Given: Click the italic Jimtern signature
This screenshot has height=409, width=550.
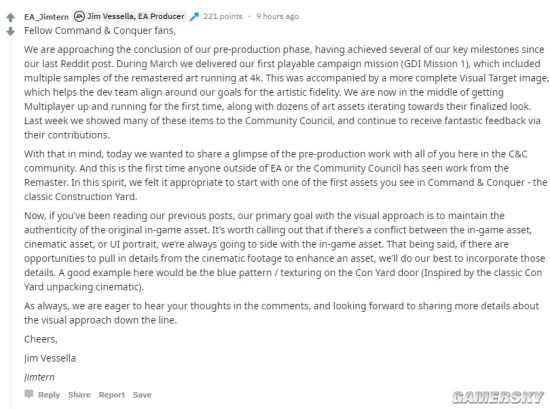Looking at the screenshot, I should [39, 377].
